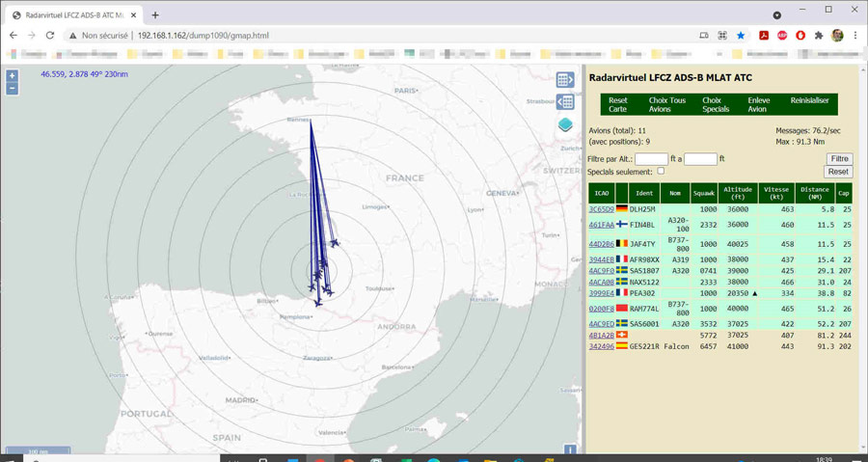The width and height of the screenshot is (868, 462).
Task: Click the red Opera-style extension icon
Action: click(x=800, y=36)
